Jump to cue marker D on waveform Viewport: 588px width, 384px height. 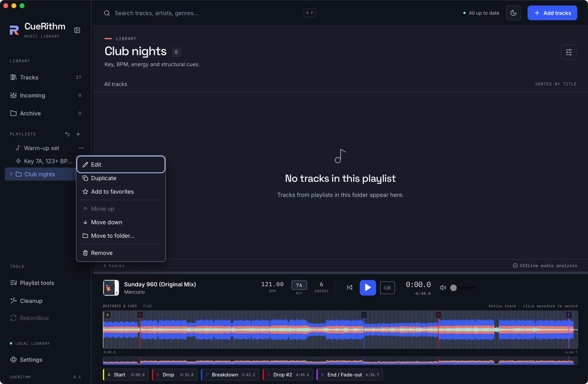[438, 315]
